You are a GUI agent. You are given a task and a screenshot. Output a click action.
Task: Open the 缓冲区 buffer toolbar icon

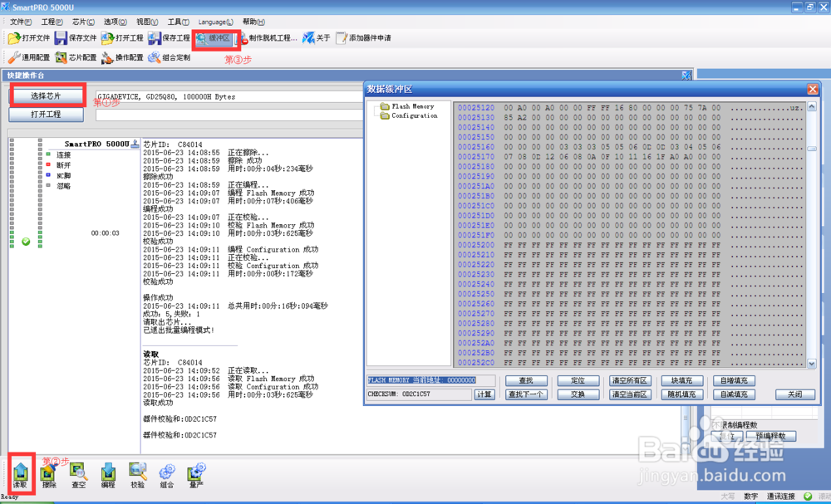coord(215,37)
